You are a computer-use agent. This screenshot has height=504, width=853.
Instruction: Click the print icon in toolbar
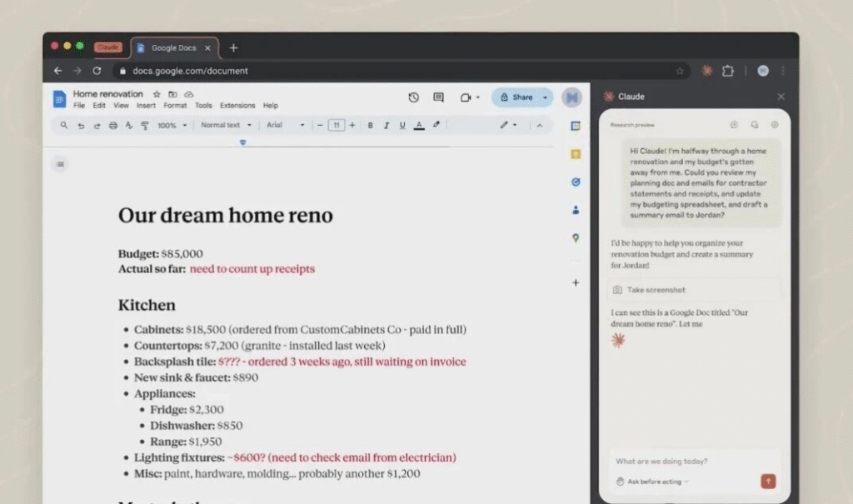pos(113,126)
